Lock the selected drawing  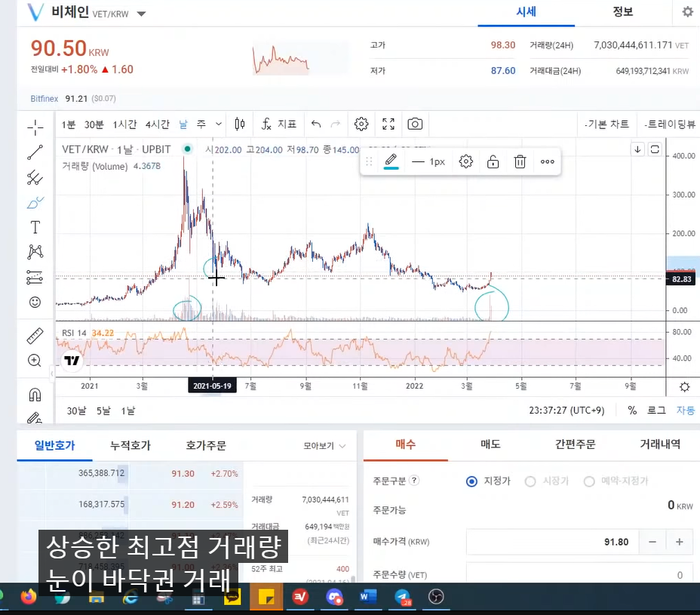493,161
